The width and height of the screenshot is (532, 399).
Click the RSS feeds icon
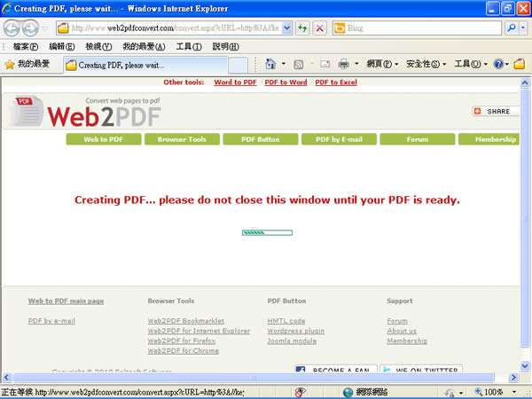pos(298,64)
